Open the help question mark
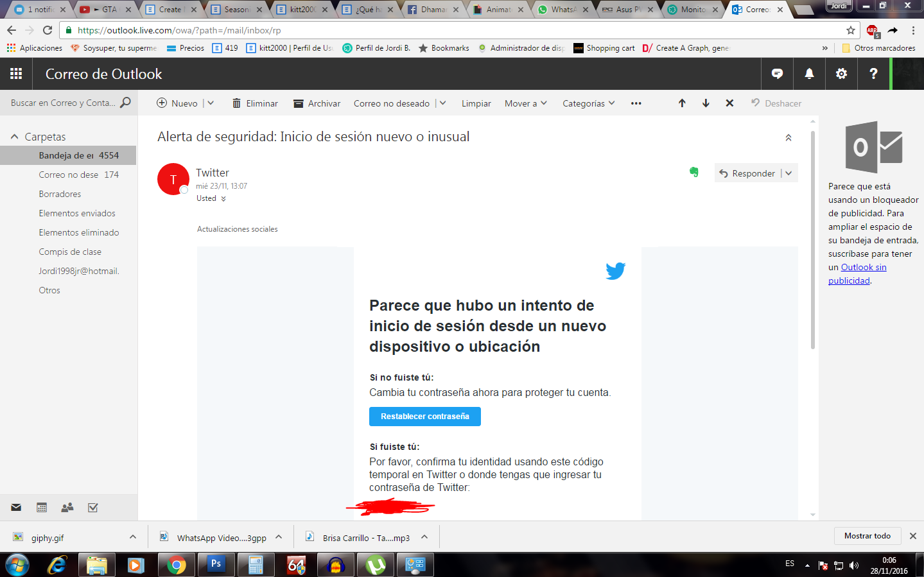The image size is (924, 577). coord(873,74)
